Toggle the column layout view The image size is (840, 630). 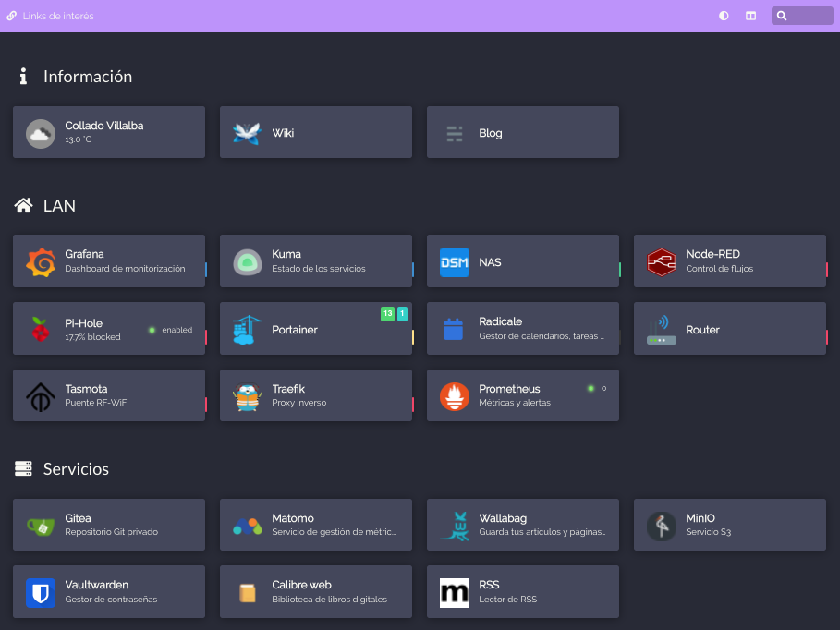[x=750, y=16]
